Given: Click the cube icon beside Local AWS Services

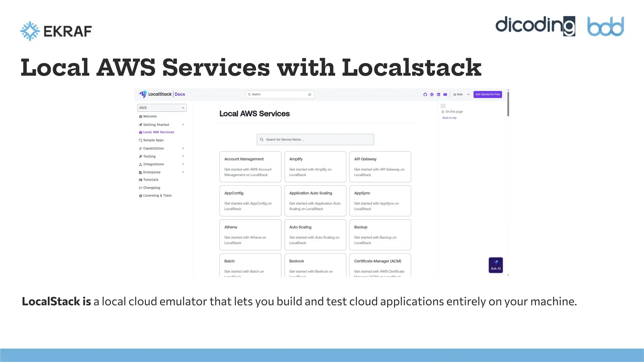Looking at the screenshot, I should coord(141,132).
